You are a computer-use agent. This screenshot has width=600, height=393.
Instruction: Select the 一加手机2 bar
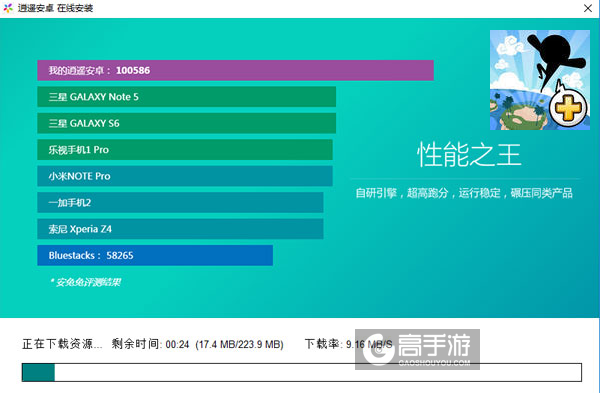pos(180,202)
